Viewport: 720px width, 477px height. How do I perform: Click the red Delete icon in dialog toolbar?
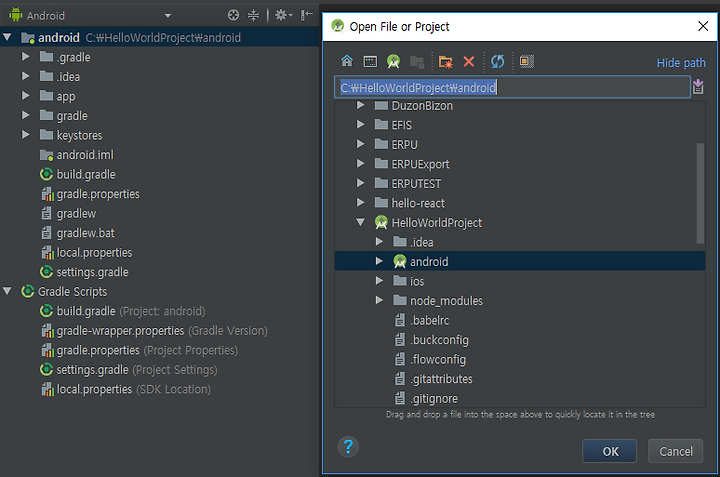point(469,61)
